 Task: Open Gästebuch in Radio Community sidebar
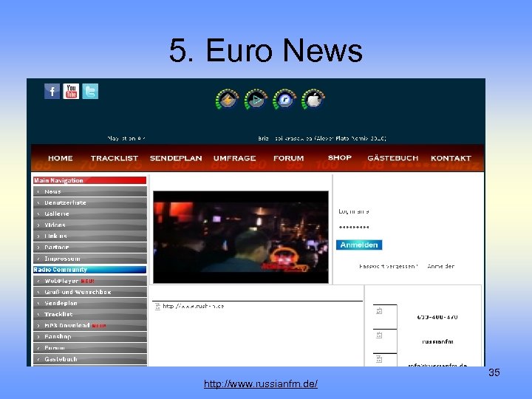tap(90, 359)
